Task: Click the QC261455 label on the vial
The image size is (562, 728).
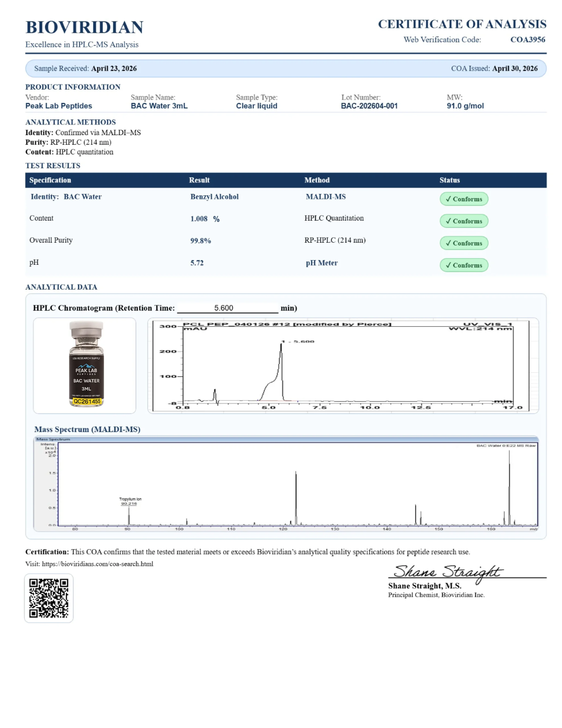Action: coord(87,402)
